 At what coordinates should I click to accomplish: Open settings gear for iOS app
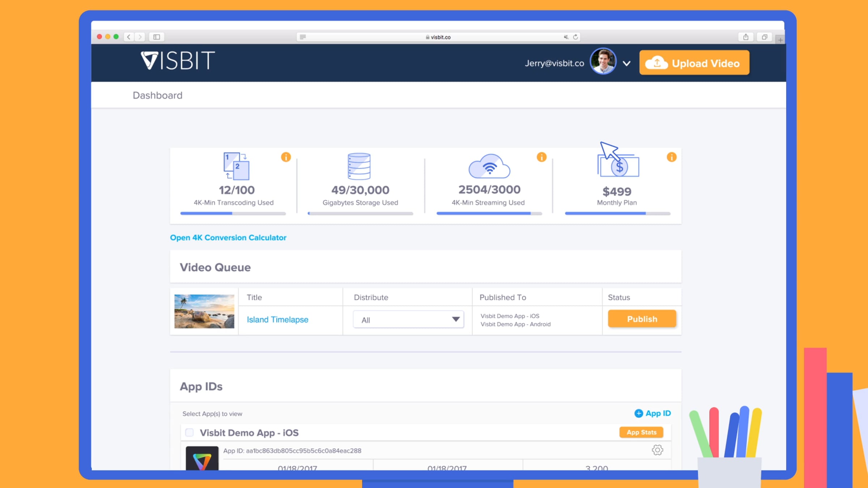[x=657, y=450]
